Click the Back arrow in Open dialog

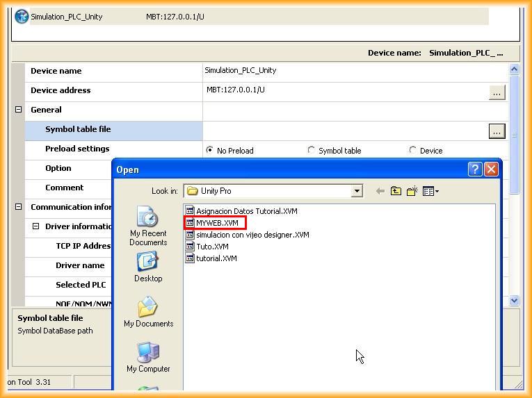point(380,191)
